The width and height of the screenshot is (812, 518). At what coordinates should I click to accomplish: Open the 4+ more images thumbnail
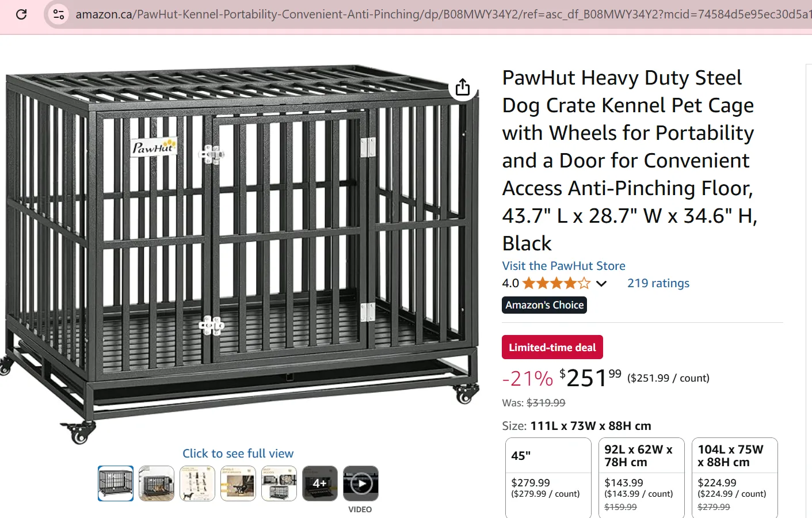(x=320, y=483)
